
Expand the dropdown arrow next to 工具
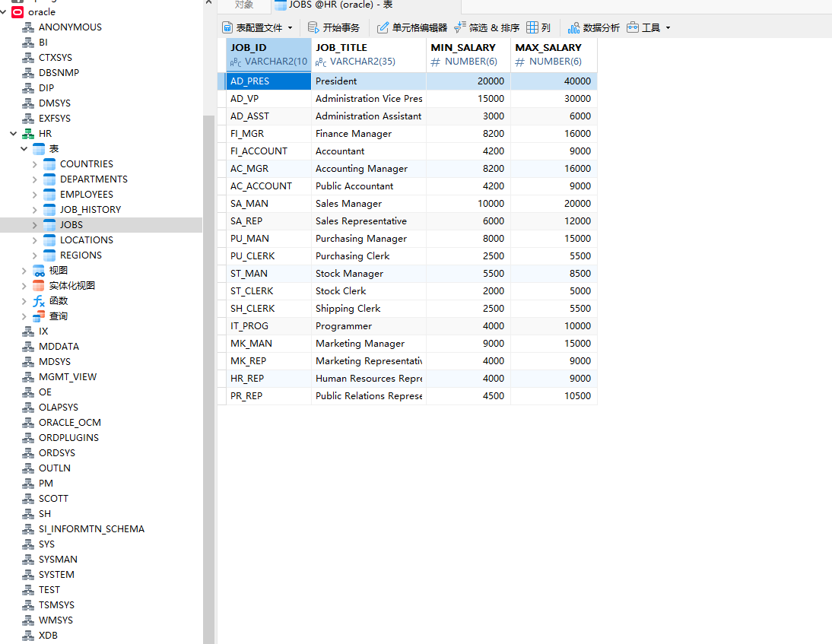(x=668, y=27)
